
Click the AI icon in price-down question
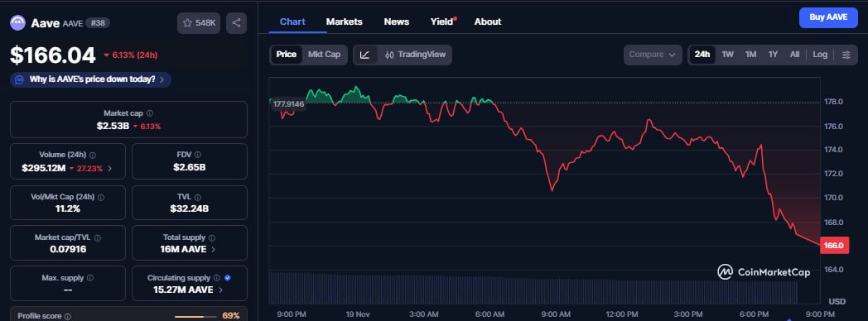20,79
